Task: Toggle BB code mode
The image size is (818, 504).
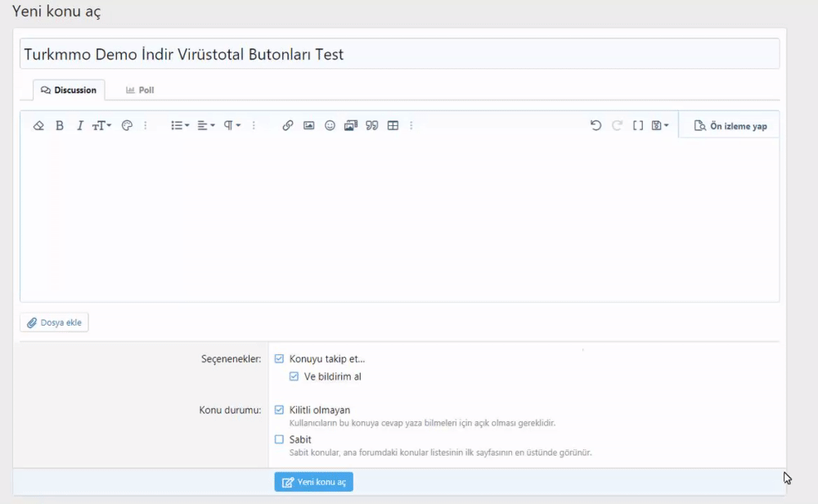Action: tap(637, 126)
